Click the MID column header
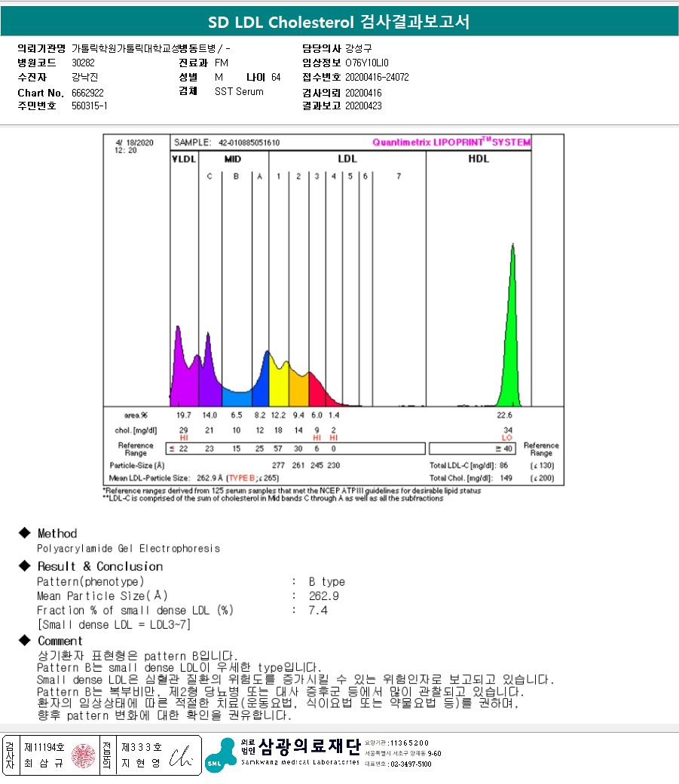The image size is (679, 784). coord(233,159)
